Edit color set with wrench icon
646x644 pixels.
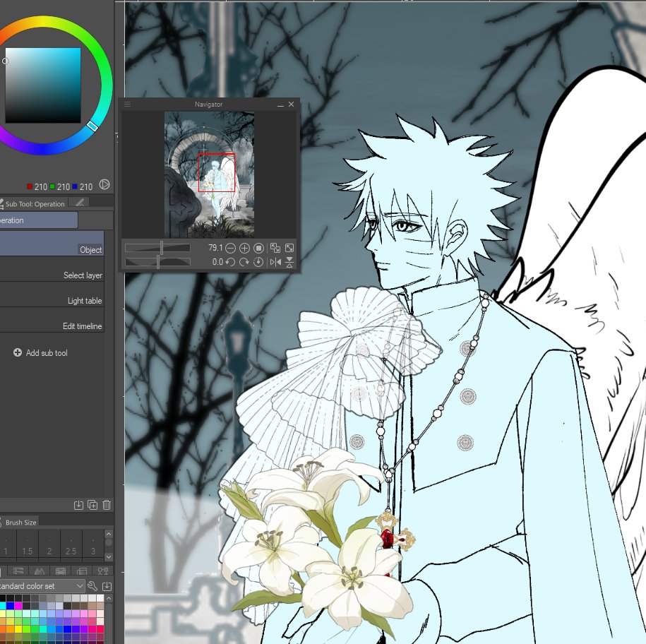click(92, 586)
